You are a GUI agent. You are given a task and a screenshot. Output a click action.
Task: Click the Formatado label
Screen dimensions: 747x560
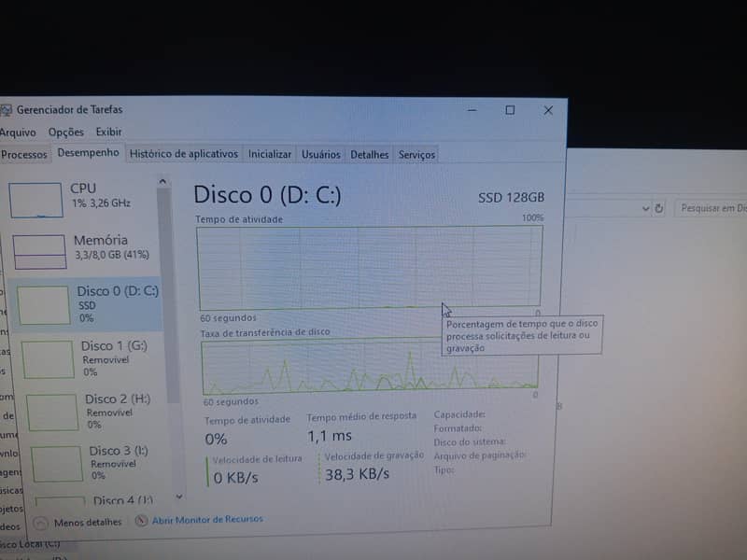pos(458,428)
